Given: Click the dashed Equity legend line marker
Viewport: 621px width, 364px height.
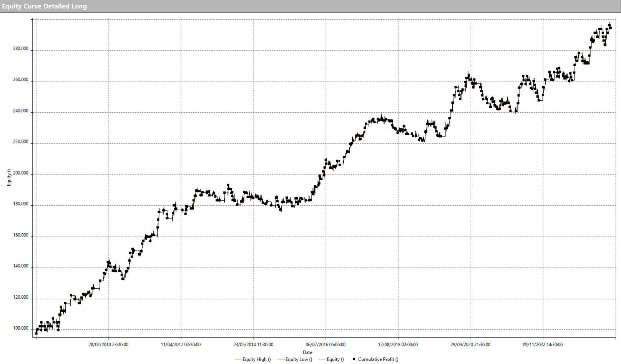Looking at the screenshot, I should 322,359.
